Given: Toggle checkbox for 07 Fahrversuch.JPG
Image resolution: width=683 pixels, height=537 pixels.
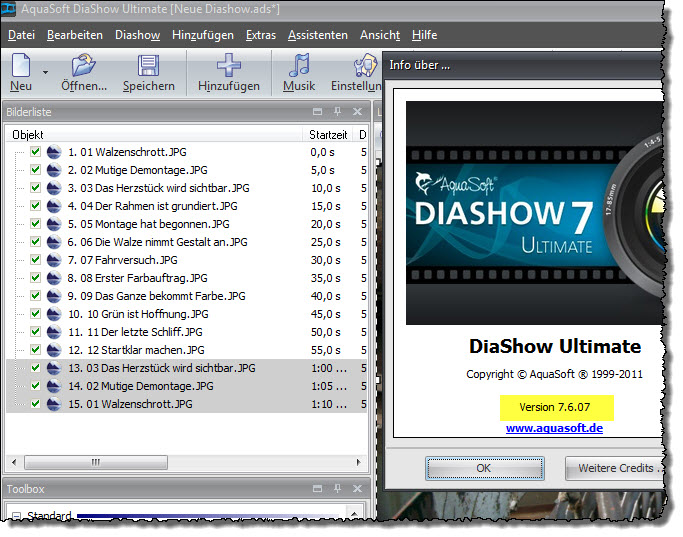Looking at the screenshot, I should coord(36,260).
